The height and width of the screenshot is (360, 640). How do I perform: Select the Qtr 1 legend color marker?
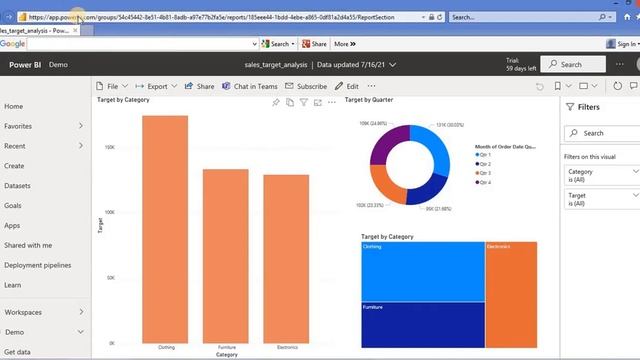point(477,155)
